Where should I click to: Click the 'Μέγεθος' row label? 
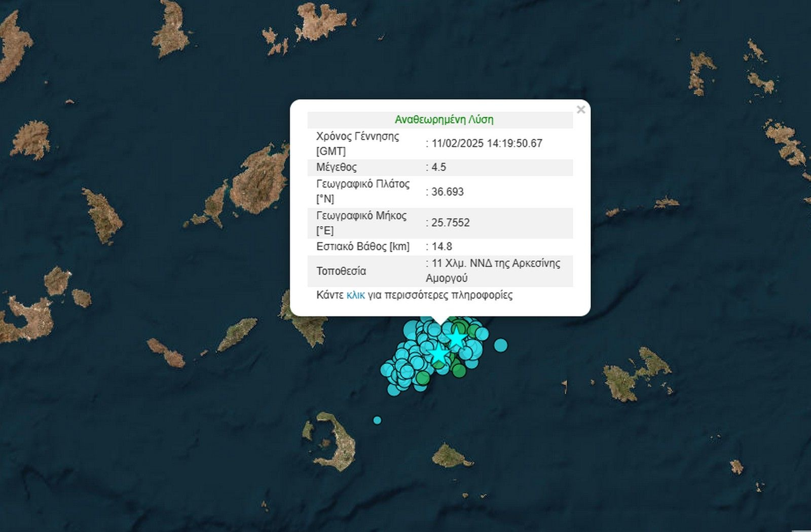click(x=337, y=167)
